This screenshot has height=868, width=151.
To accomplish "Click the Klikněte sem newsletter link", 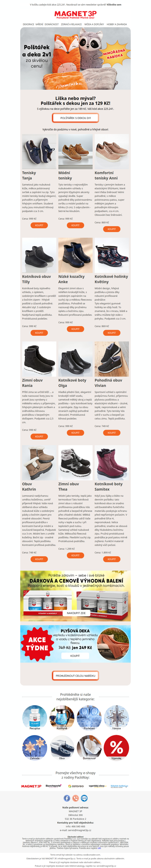I will [114, 5].
